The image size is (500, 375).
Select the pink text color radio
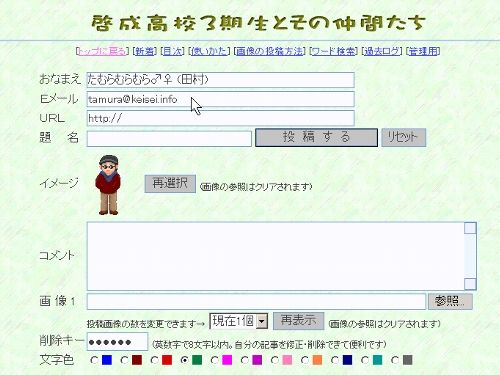pyautogui.click(x=275, y=360)
